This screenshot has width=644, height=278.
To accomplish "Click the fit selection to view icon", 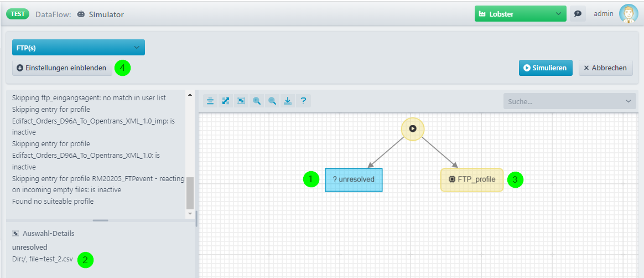I will click(x=241, y=101).
